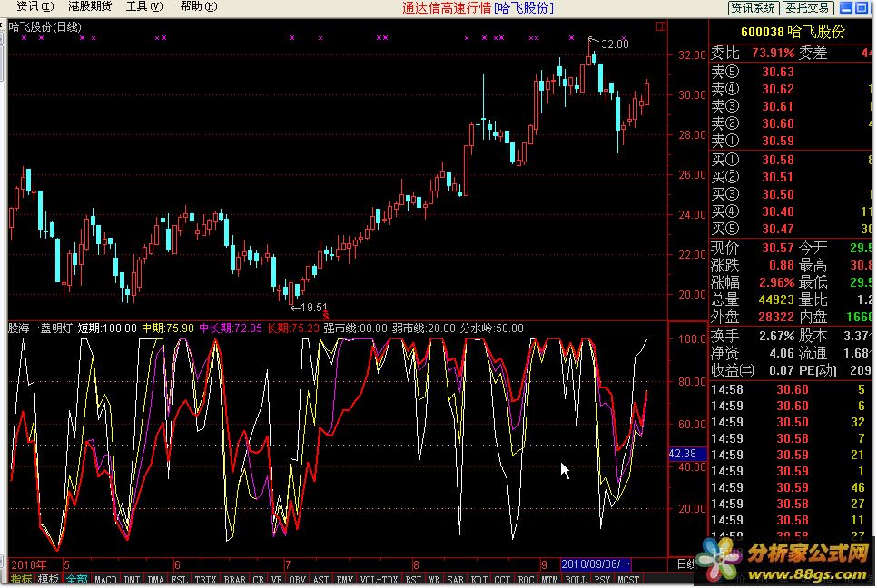Click the 买① price 30.58
This screenshot has width=877, height=588.
[778, 160]
